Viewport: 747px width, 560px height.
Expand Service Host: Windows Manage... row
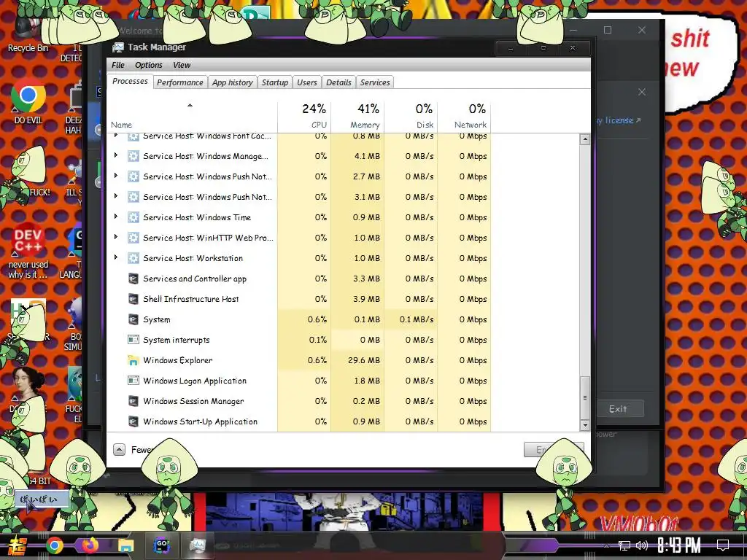(x=116, y=155)
